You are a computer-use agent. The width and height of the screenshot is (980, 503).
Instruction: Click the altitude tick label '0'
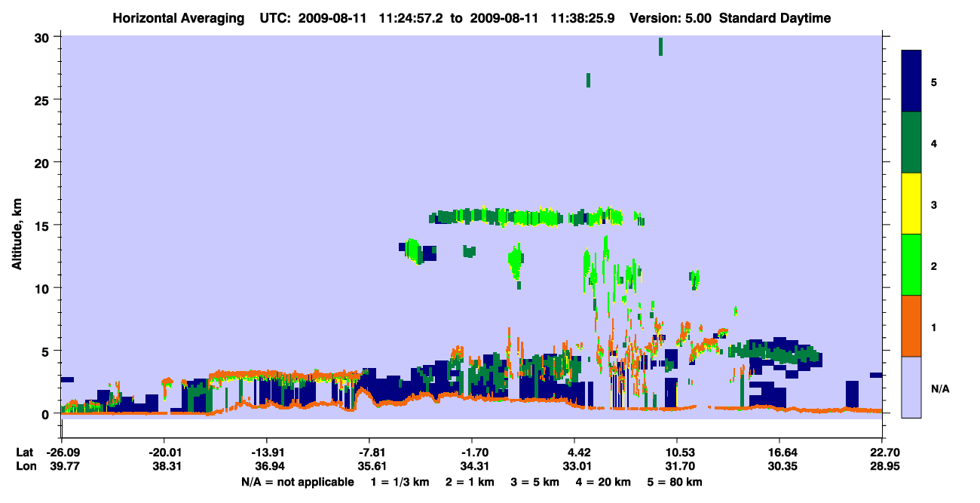point(47,414)
